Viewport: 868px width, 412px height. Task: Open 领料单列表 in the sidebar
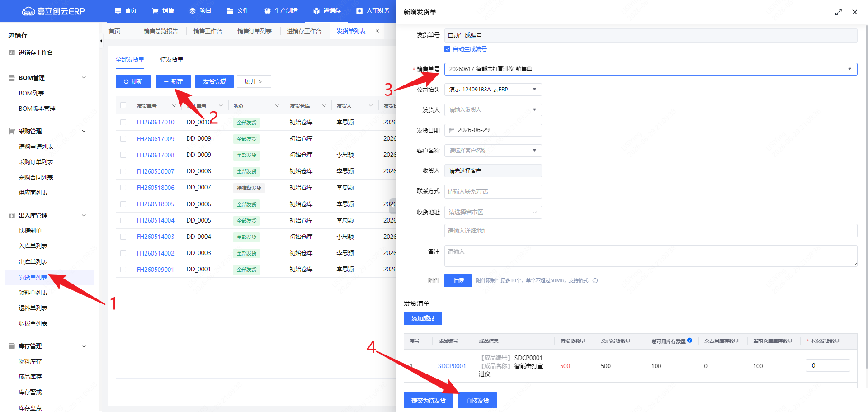(x=33, y=293)
